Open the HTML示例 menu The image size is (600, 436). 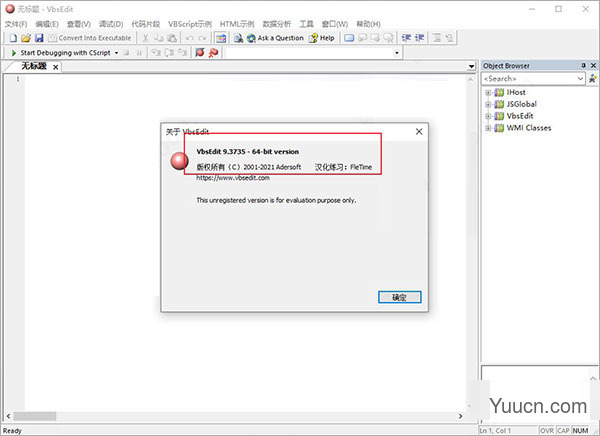click(237, 24)
